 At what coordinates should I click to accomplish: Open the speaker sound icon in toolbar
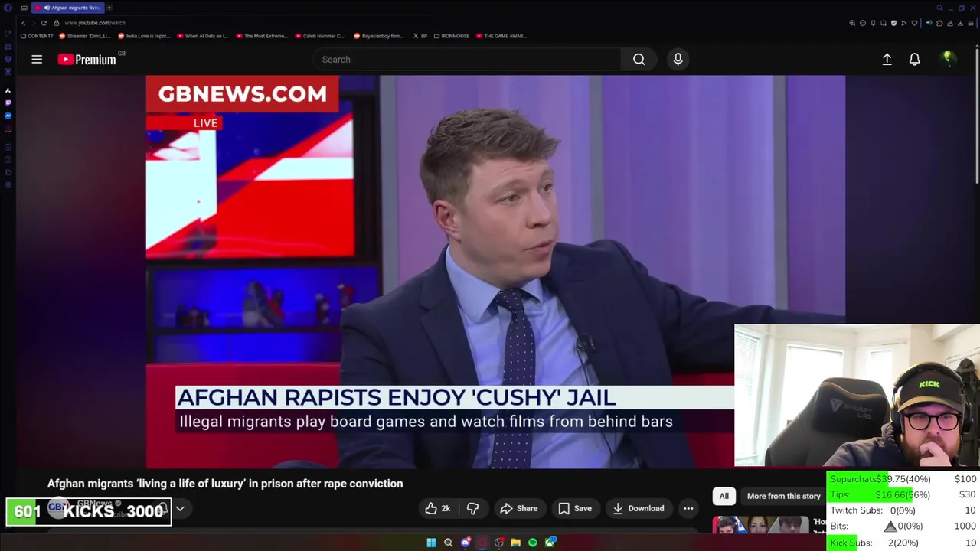click(929, 23)
